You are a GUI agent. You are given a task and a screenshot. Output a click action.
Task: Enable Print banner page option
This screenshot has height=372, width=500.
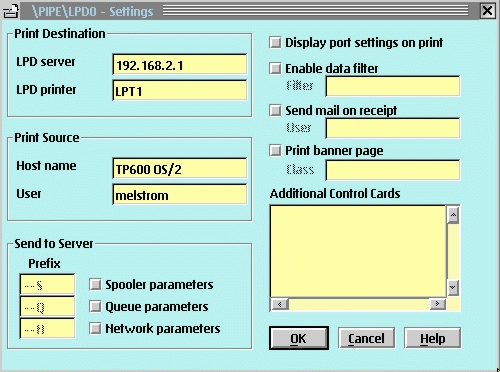coord(275,151)
